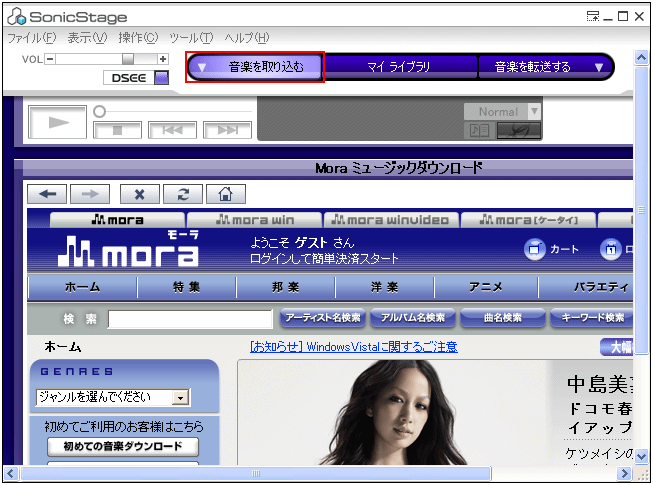Click the horizontal scrollbar left arrow
This screenshot has height=485, width=653.
coord(11,474)
